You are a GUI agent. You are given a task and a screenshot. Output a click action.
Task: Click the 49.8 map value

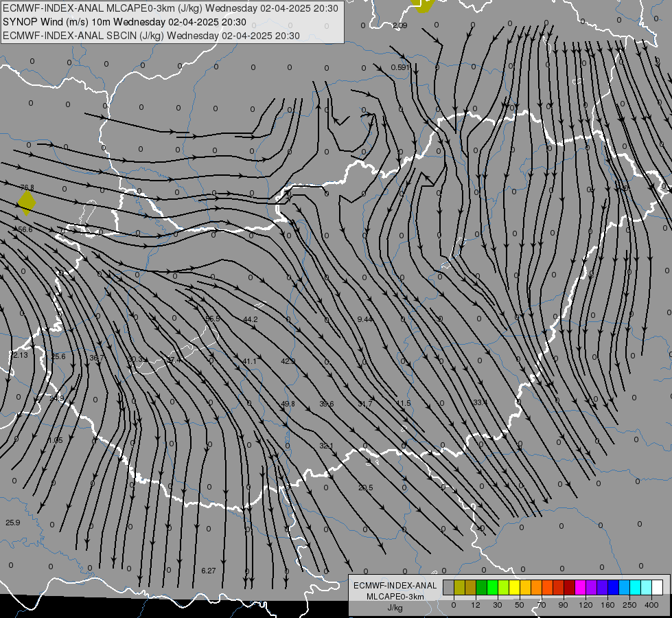click(x=288, y=404)
